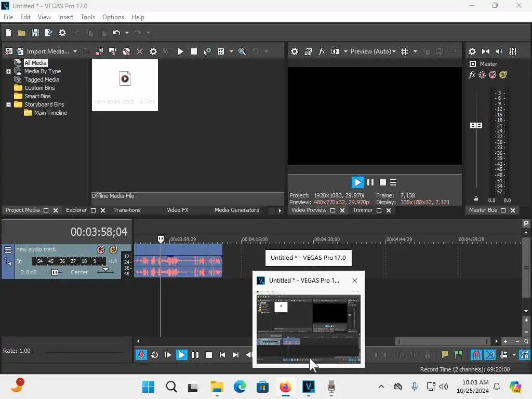Open the Undo history dropdown arrow
Screen dimensions: 532x399
coord(127,33)
